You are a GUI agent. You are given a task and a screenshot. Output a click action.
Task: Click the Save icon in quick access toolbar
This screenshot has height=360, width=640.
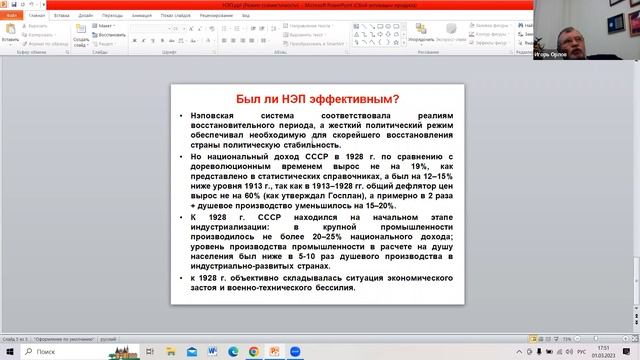click(14, 4)
